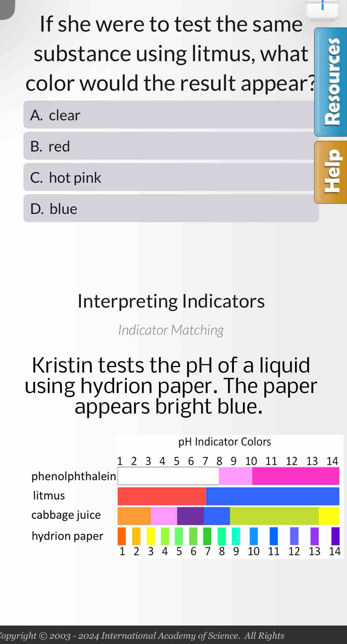
Task: Click the pH Indicator Colors chart title
Action: click(224, 442)
